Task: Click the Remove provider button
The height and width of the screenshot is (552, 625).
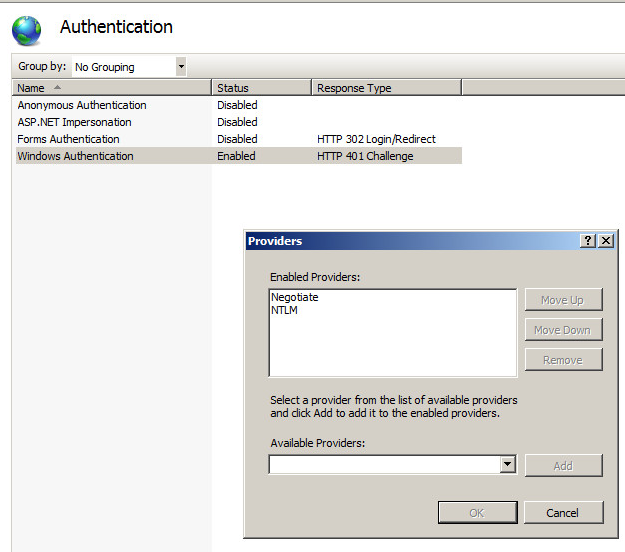Action: click(x=563, y=360)
